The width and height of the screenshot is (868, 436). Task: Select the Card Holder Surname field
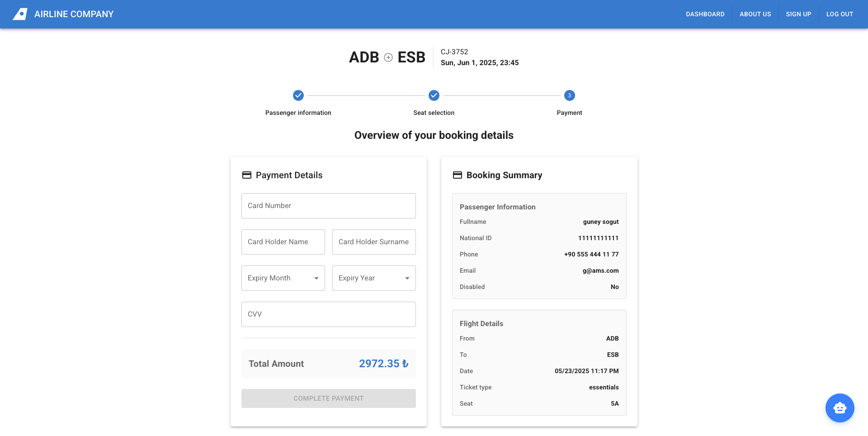[374, 242]
